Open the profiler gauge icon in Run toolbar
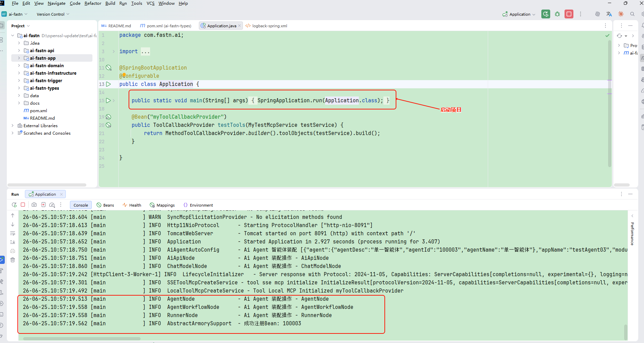The height and width of the screenshot is (343, 644). tap(52, 205)
